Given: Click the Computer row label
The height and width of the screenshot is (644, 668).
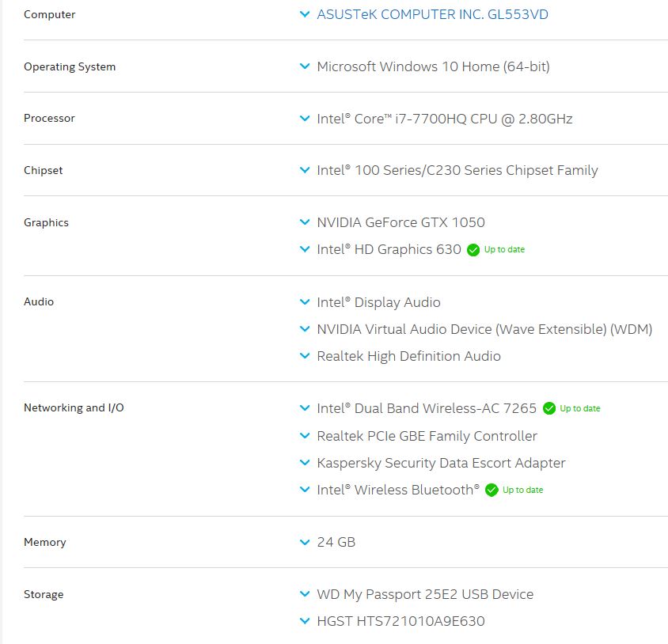Looking at the screenshot, I should (49, 14).
